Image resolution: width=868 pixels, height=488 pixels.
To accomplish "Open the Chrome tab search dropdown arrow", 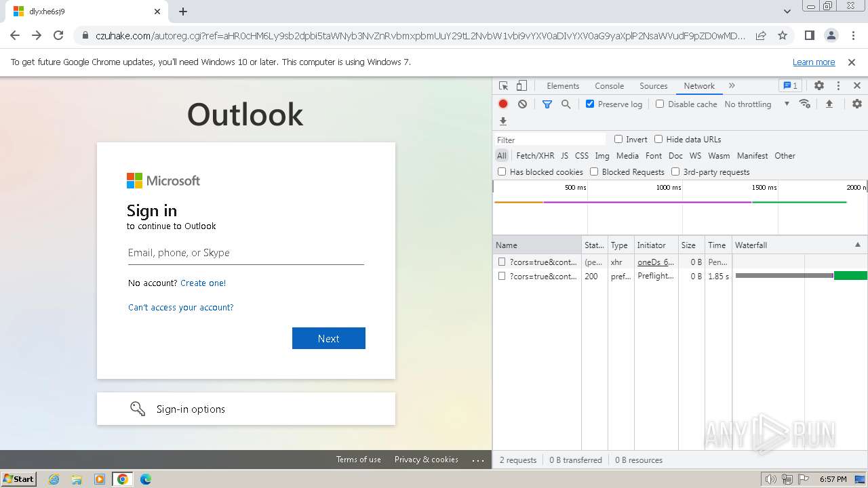I will pos(787,12).
